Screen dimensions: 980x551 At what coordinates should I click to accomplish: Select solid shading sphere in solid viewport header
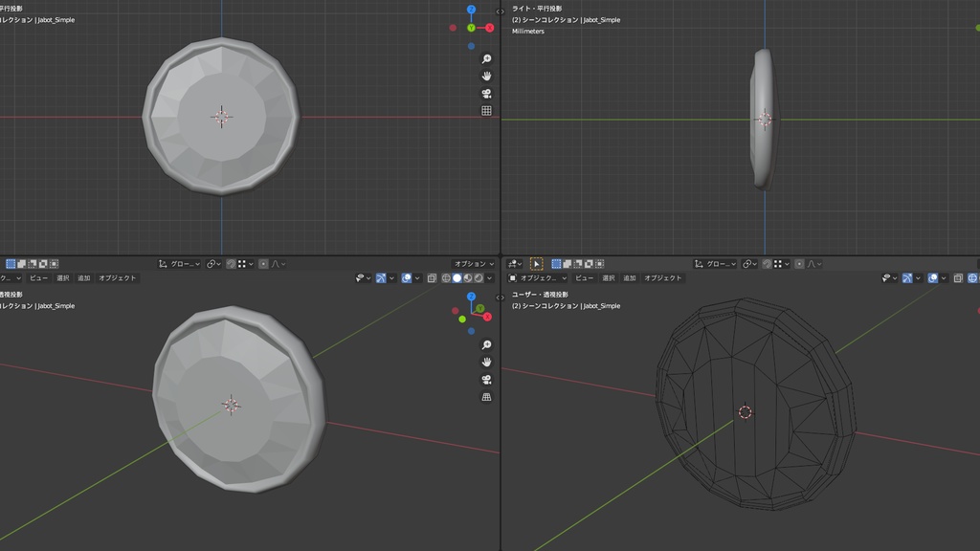click(457, 278)
